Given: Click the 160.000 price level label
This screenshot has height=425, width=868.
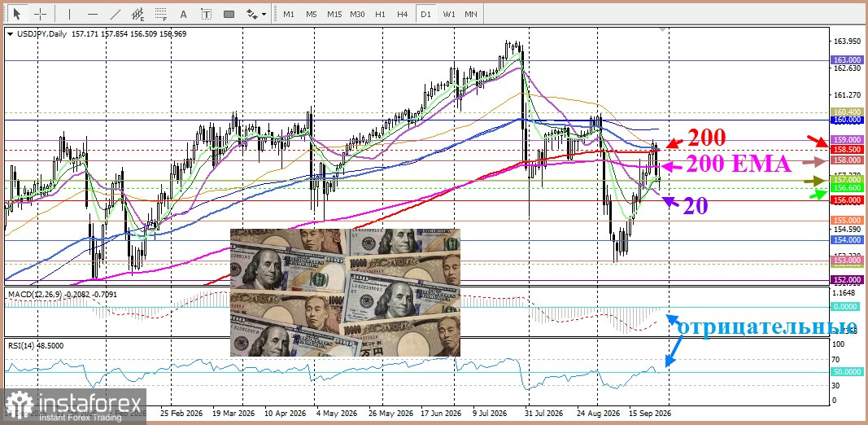Looking at the screenshot, I should pyautogui.click(x=846, y=120).
